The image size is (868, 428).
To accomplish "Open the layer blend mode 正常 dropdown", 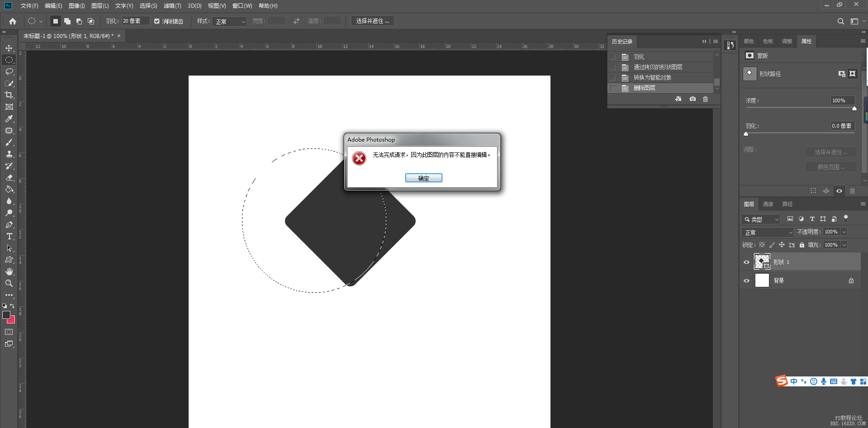I will click(x=768, y=232).
